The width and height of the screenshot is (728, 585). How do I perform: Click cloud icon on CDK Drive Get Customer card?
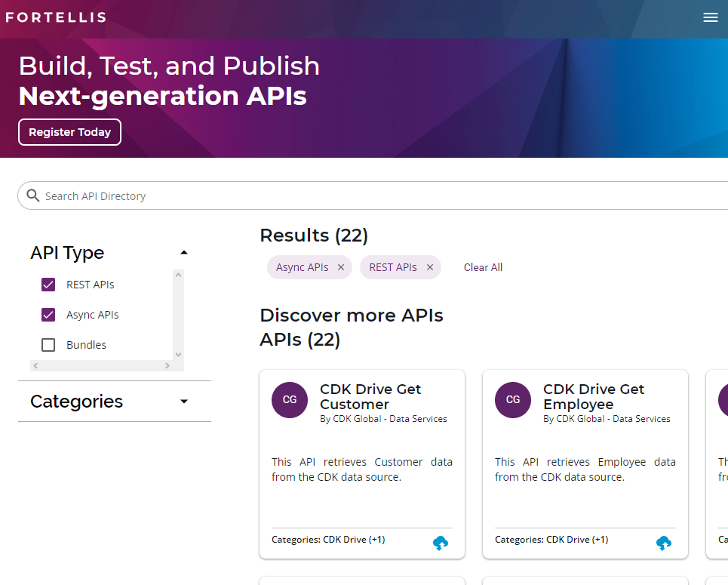(x=440, y=542)
